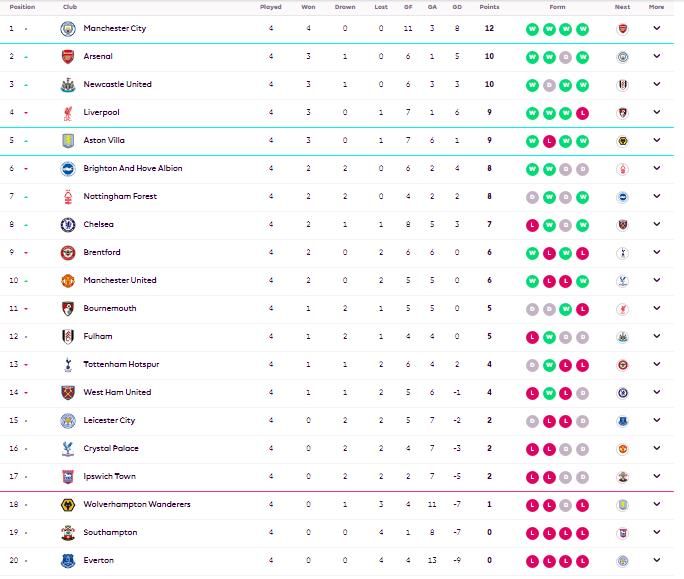Expand the Aston Villa row details
Screen dimensions: 684x579
coord(657,140)
